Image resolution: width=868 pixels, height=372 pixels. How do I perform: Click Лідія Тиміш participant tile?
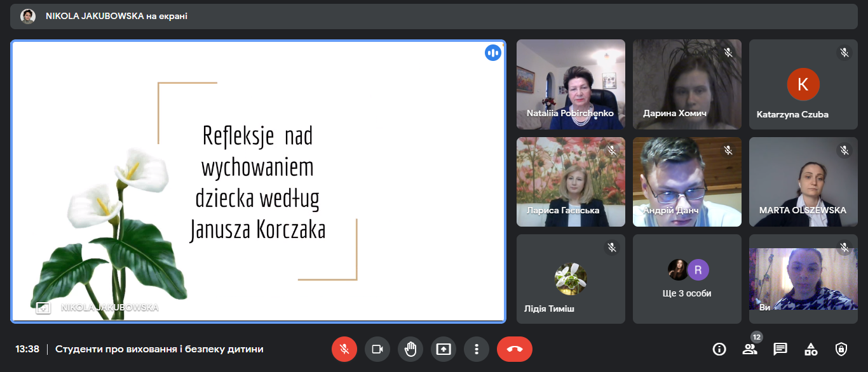tap(571, 279)
